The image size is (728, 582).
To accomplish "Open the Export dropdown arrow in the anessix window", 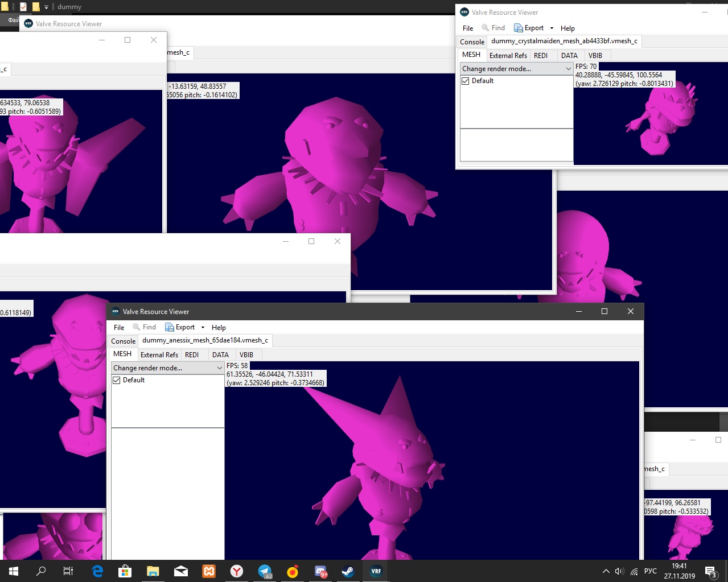I will [x=203, y=328].
